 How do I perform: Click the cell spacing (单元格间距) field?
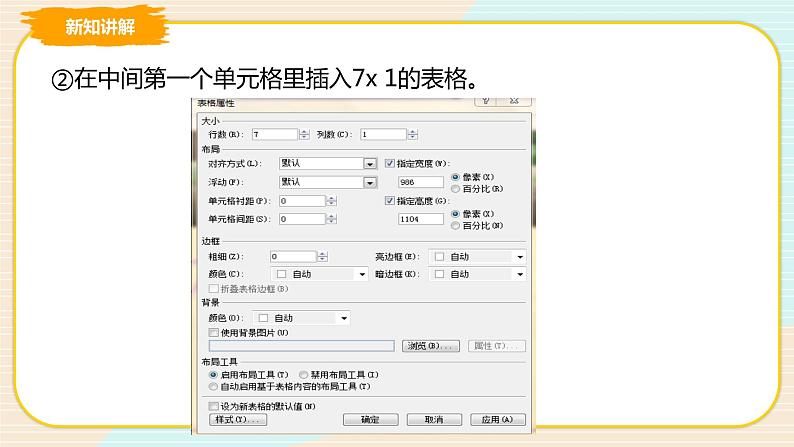click(x=302, y=219)
